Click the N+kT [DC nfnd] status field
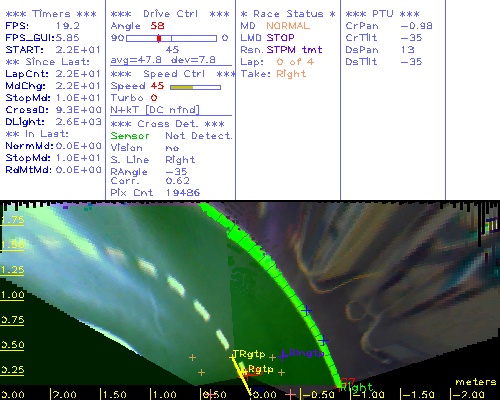The image size is (500, 400). point(155,110)
